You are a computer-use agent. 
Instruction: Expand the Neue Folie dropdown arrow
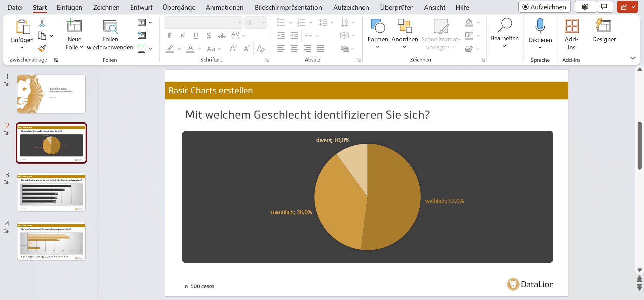point(81,47)
